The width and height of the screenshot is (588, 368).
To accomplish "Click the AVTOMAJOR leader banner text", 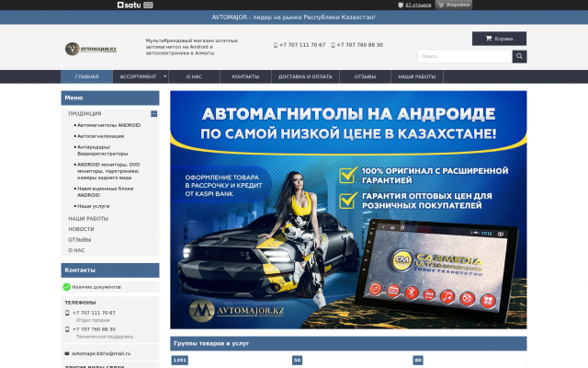I will [x=294, y=17].
